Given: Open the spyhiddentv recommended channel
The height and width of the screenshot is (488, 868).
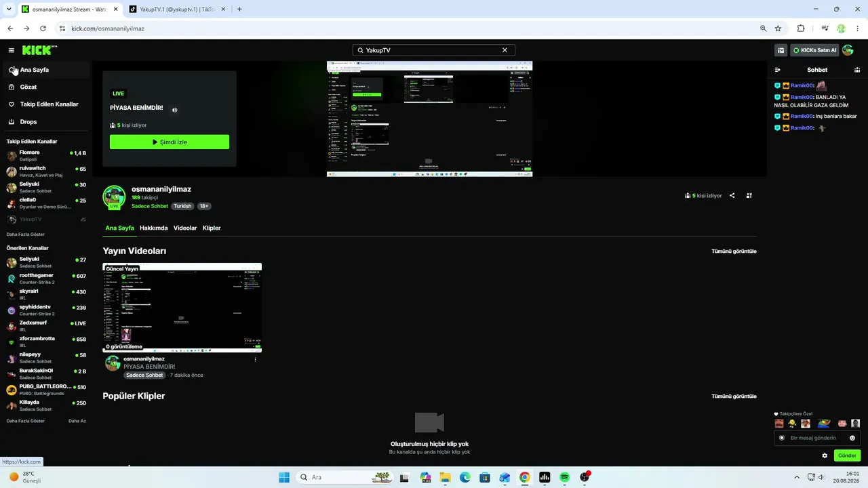Looking at the screenshot, I should pyautogui.click(x=46, y=310).
